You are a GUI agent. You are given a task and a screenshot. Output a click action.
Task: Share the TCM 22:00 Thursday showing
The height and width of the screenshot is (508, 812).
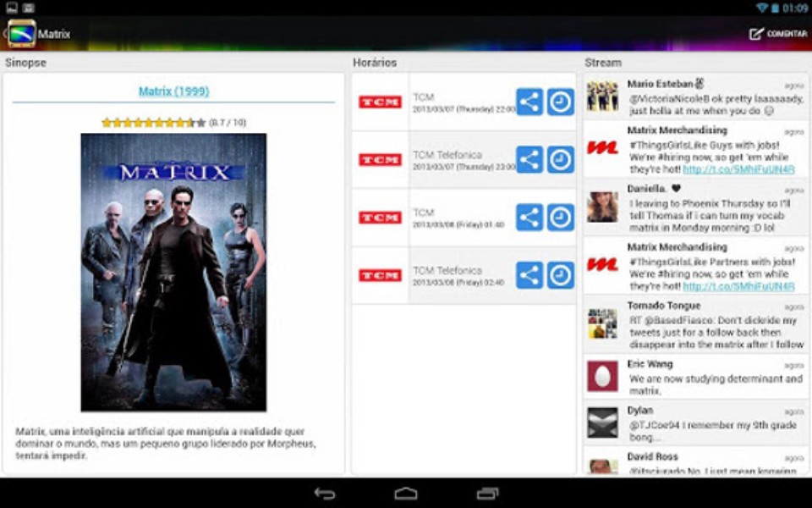(529, 102)
